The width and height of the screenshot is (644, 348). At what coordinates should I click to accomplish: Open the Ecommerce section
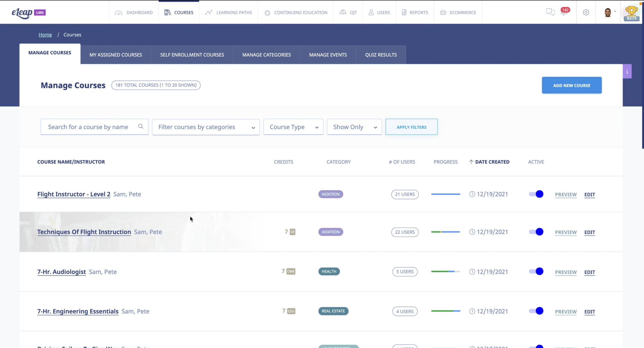pos(458,12)
